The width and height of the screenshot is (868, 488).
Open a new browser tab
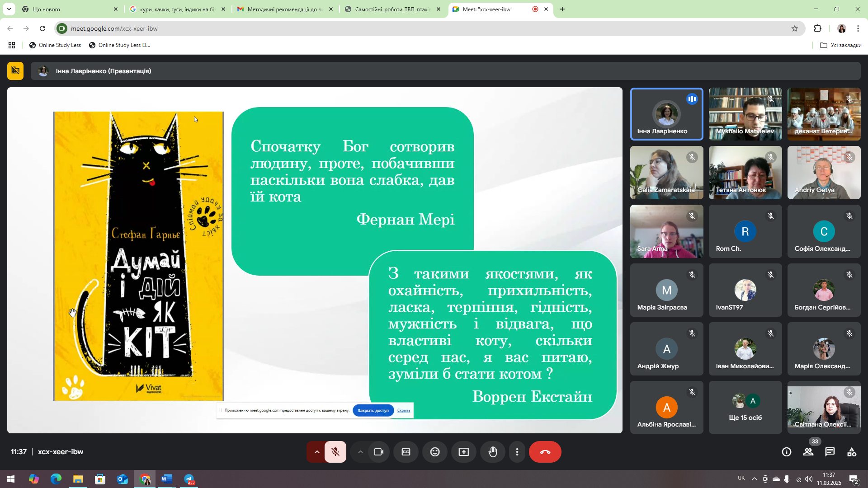click(562, 9)
